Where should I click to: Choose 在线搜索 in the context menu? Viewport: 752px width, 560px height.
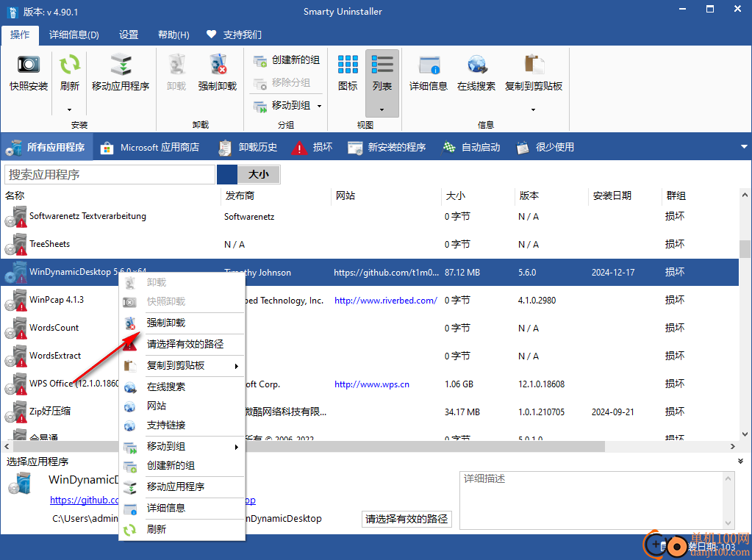(182, 387)
